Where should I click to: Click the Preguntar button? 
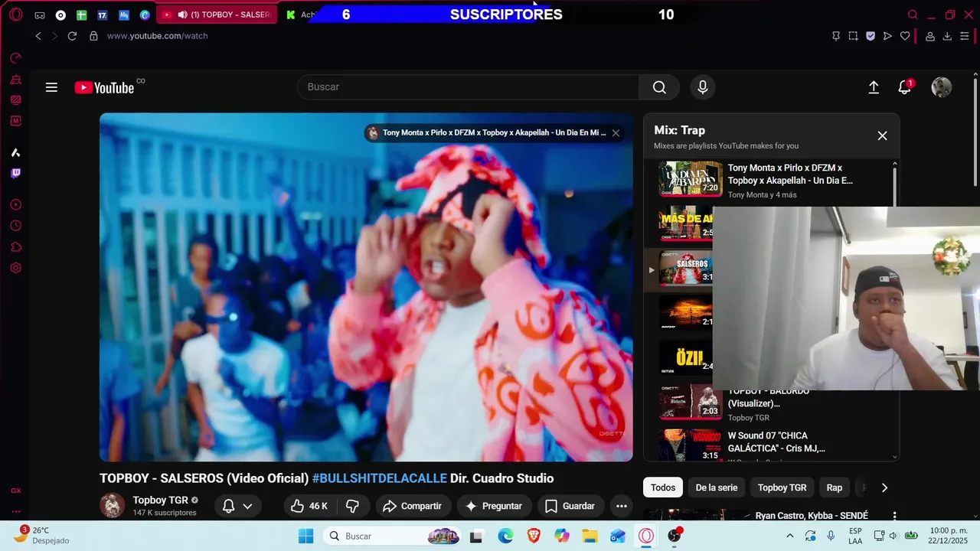(494, 506)
